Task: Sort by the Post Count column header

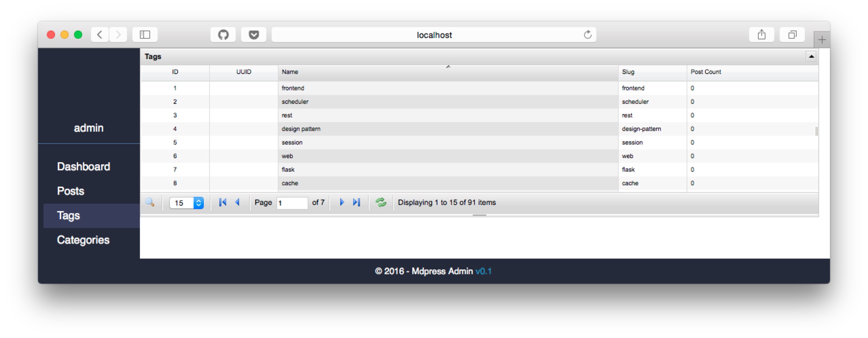Action: click(x=753, y=72)
